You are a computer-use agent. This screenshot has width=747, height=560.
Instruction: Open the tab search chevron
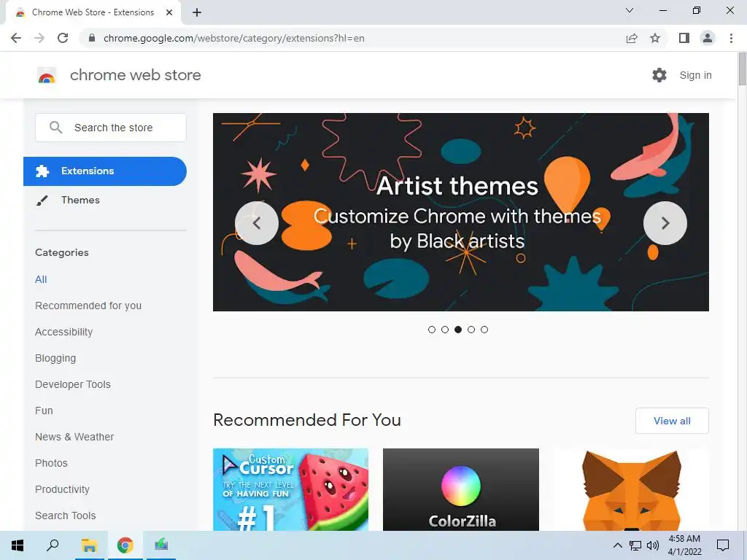tap(630, 10)
